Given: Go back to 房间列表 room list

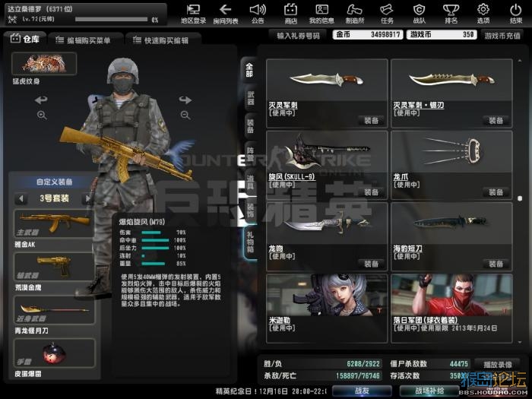Looking at the screenshot, I should tap(226, 14).
